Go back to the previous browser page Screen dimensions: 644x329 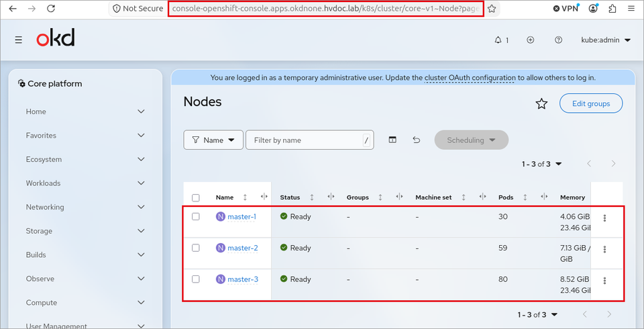[13, 8]
